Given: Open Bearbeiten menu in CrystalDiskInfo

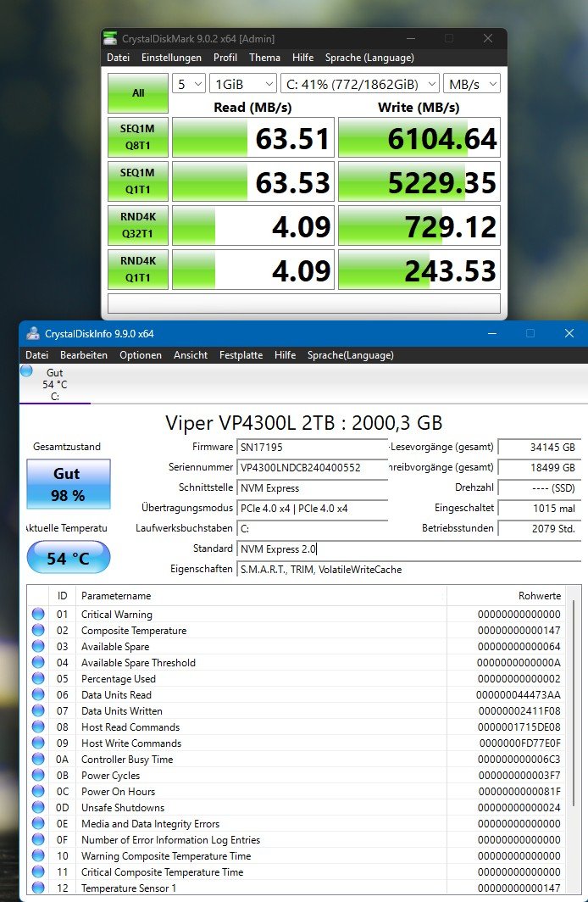Looking at the screenshot, I should tap(84, 355).
